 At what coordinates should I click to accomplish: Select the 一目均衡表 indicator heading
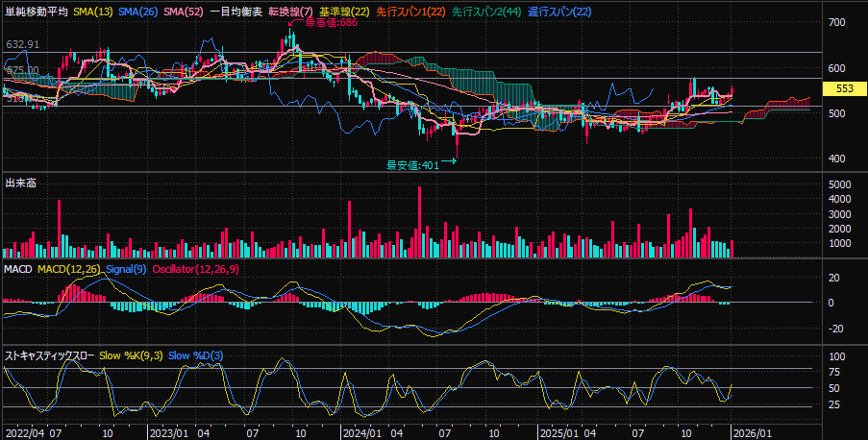[x=236, y=12]
